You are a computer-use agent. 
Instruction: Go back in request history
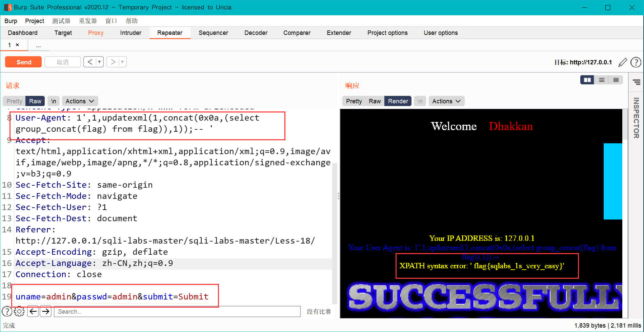pos(90,62)
